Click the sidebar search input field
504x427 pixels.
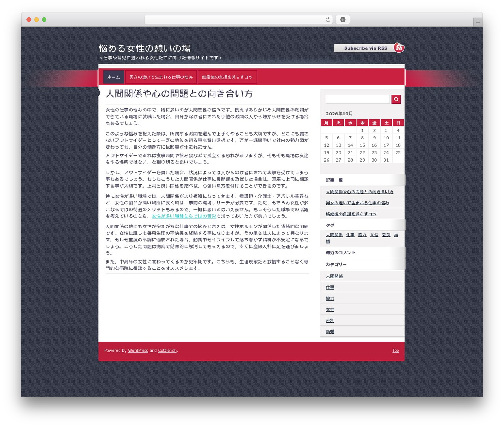click(358, 99)
